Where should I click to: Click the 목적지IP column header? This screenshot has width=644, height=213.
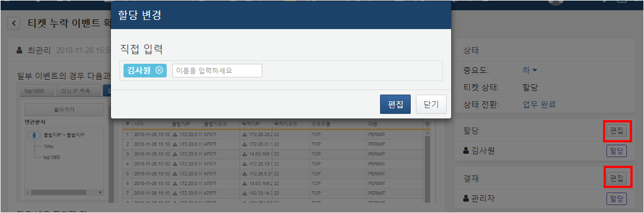click(x=257, y=124)
